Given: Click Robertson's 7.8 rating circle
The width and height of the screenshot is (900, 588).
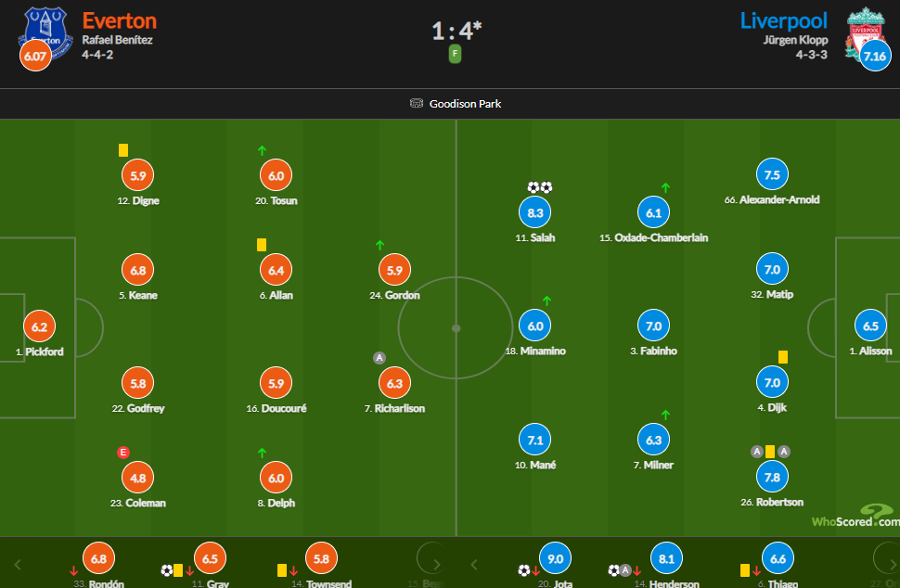Looking at the screenshot, I should (x=772, y=477).
